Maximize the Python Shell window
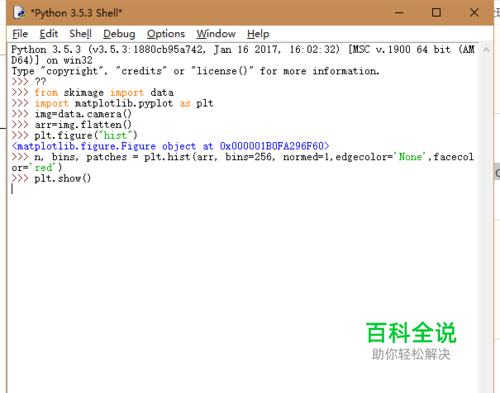 pyautogui.click(x=436, y=13)
